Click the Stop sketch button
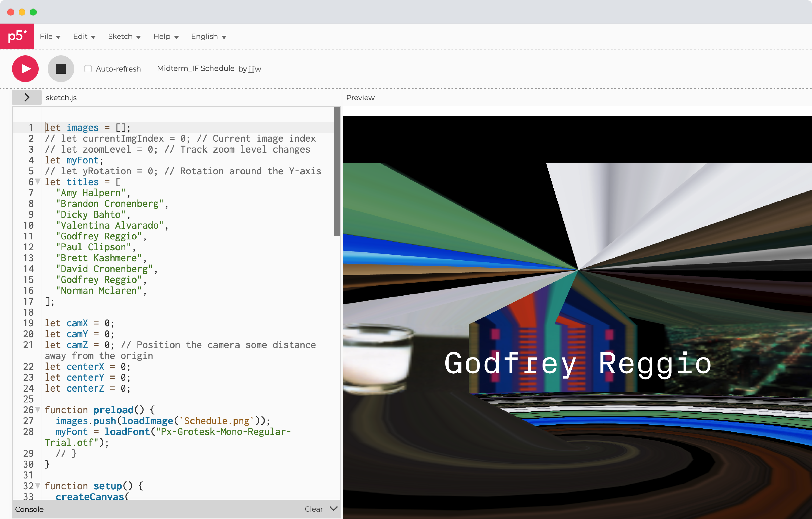 pos(61,69)
